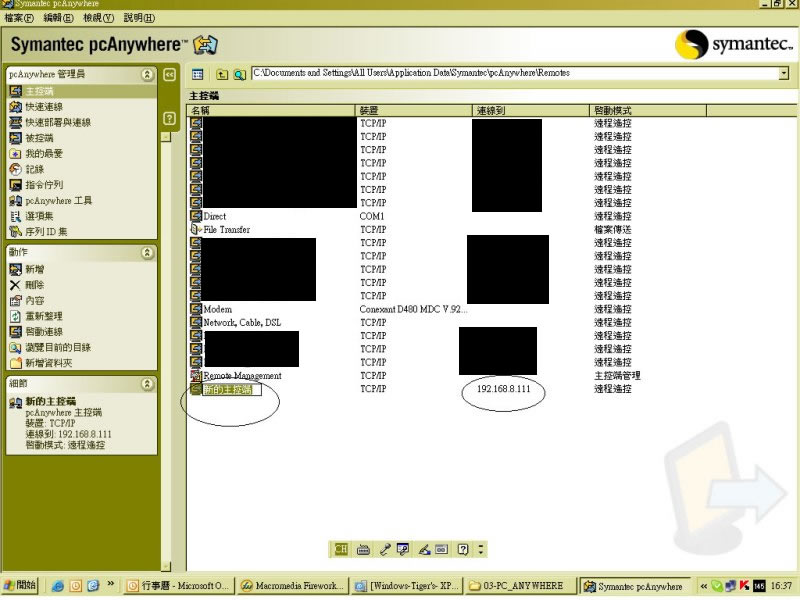The height and width of the screenshot is (600, 800).
Task: Click the up one folder icon
Action: [222, 74]
